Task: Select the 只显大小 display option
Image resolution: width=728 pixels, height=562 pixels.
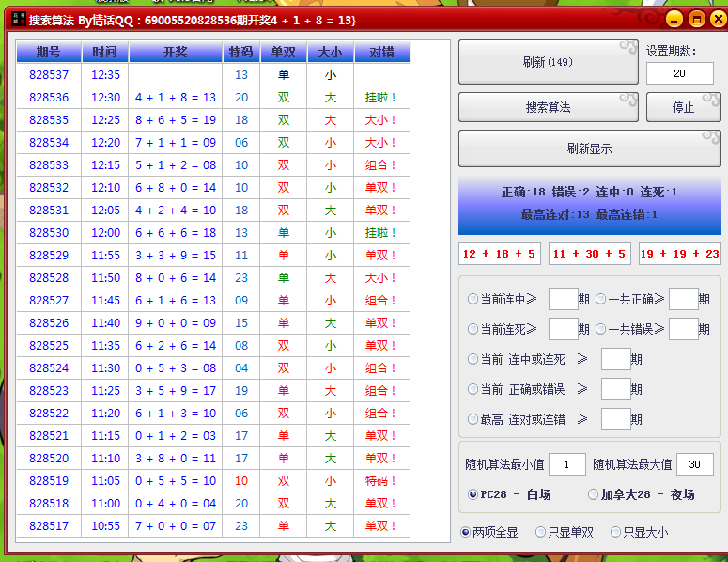Action: tap(616, 532)
